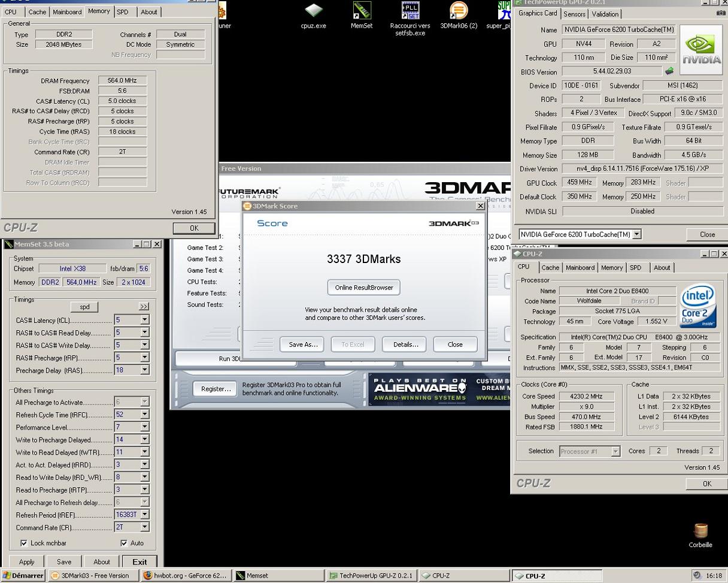Open Act. to Act. Delayed (tRRD) dropdown
Image resolution: width=728 pixels, height=583 pixels.
pos(144,465)
